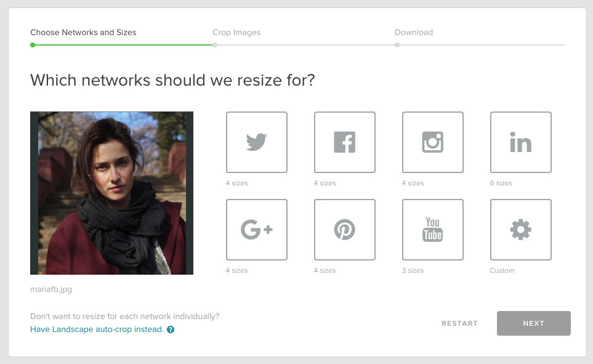This screenshot has width=593, height=364.
Task: Click the help question mark icon
Action: (x=171, y=330)
